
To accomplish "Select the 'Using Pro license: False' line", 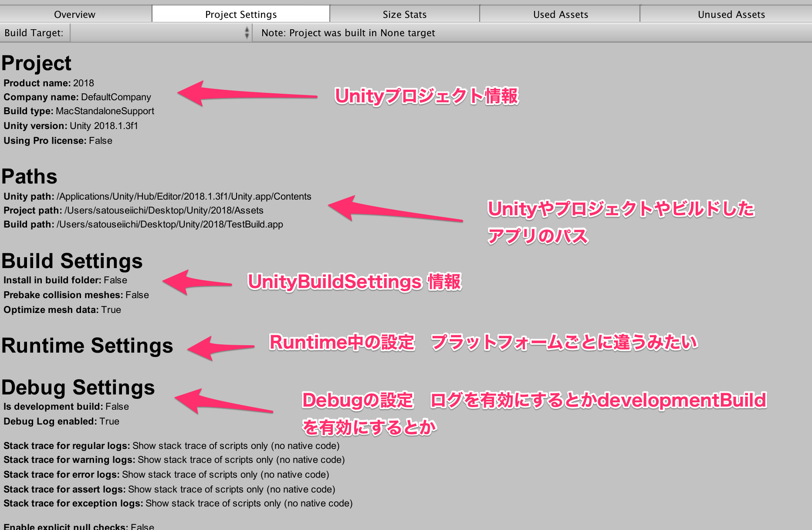I will click(x=58, y=140).
